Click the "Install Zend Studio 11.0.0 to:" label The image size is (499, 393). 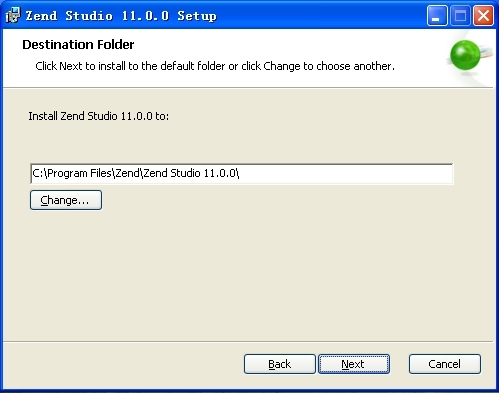pyautogui.click(x=99, y=116)
